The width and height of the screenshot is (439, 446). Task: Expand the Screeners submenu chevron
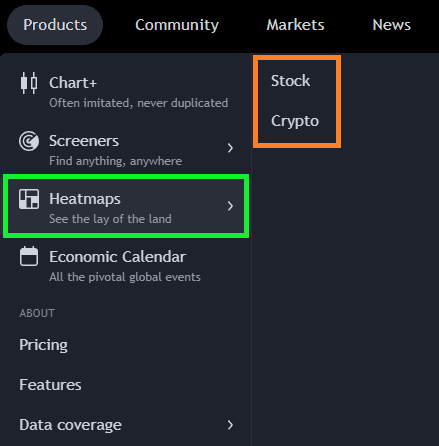(x=230, y=148)
